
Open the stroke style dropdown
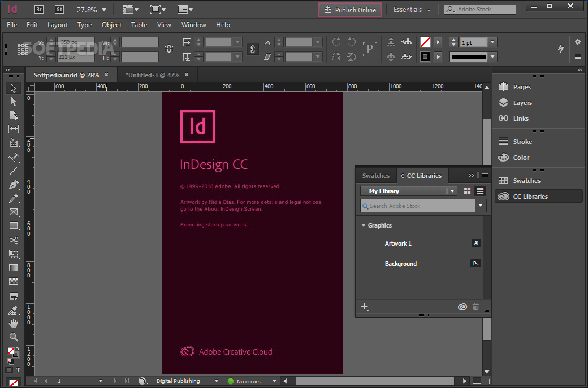pyautogui.click(x=493, y=57)
